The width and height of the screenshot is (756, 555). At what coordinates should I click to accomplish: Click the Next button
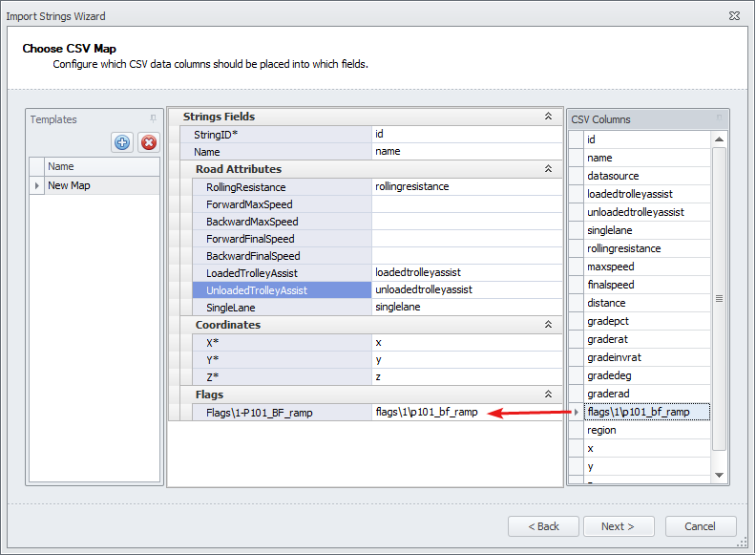tap(617, 526)
